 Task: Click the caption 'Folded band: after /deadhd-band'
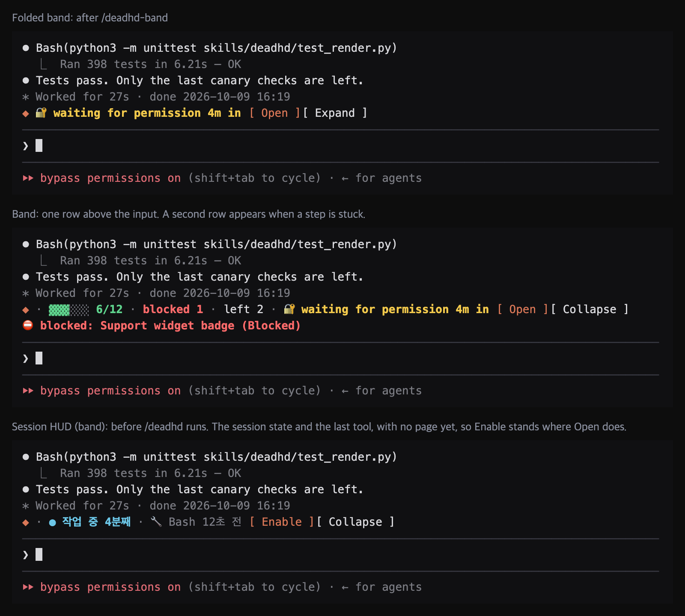90,18
